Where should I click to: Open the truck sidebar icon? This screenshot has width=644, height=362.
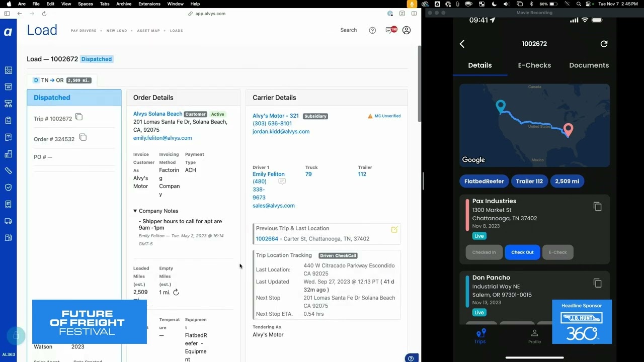point(8,221)
